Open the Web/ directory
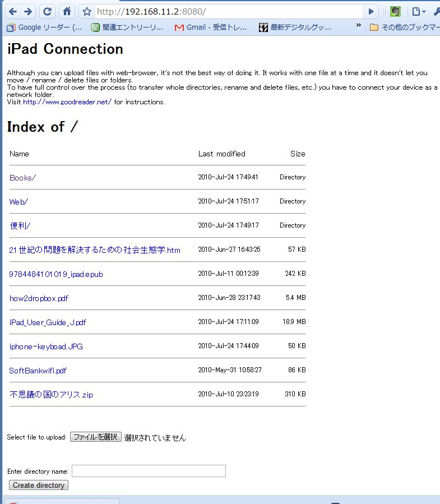The height and width of the screenshot is (504, 440). [18, 202]
